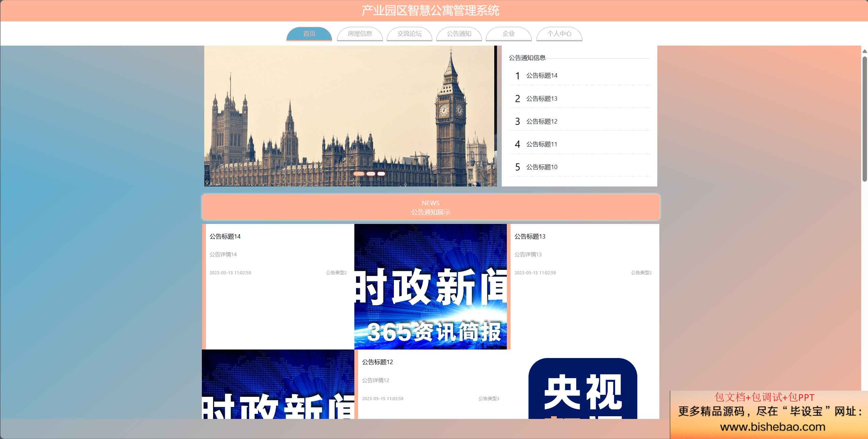Viewport: 868px width, 439px height.
Task: Open the 企业 tab
Action: click(509, 34)
